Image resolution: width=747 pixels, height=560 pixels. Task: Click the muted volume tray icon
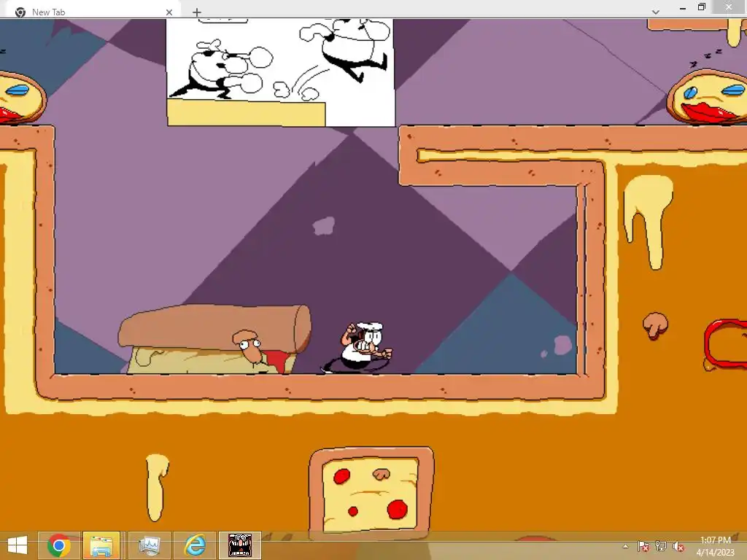click(678, 547)
